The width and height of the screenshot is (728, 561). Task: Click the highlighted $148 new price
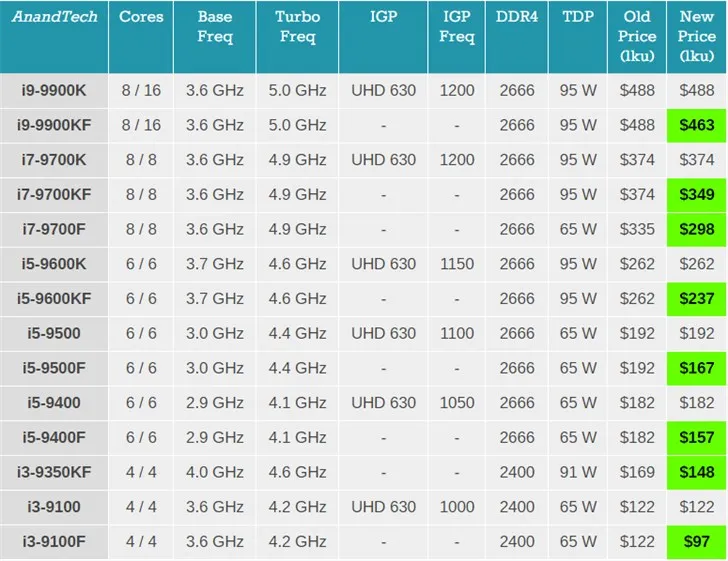(x=696, y=472)
